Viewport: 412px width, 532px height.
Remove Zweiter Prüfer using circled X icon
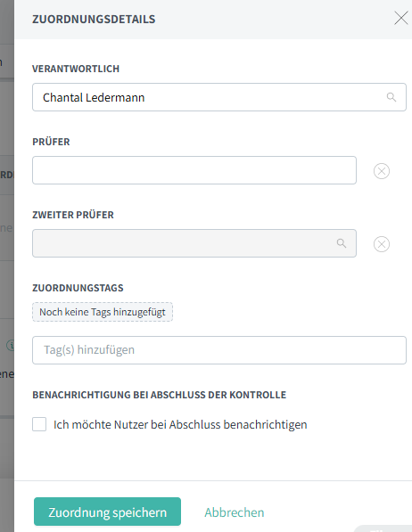(382, 244)
